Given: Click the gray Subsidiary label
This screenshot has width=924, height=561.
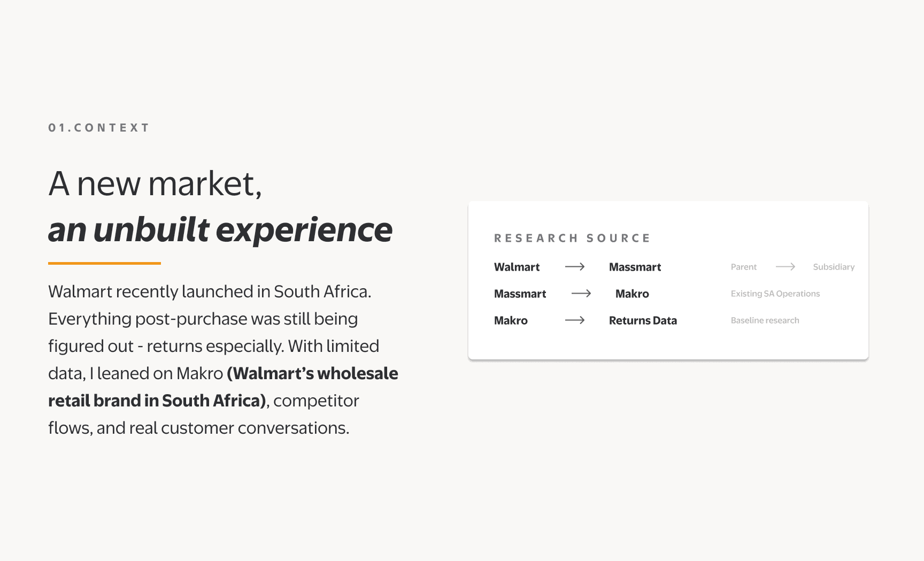Looking at the screenshot, I should tap(834, 267).
